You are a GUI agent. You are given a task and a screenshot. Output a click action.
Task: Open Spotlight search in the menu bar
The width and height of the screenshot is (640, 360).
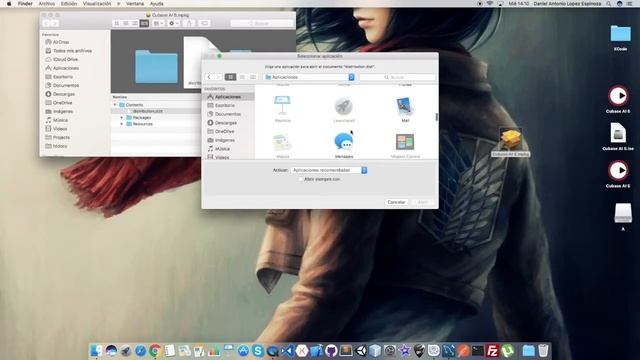click(x=608, y=4)
